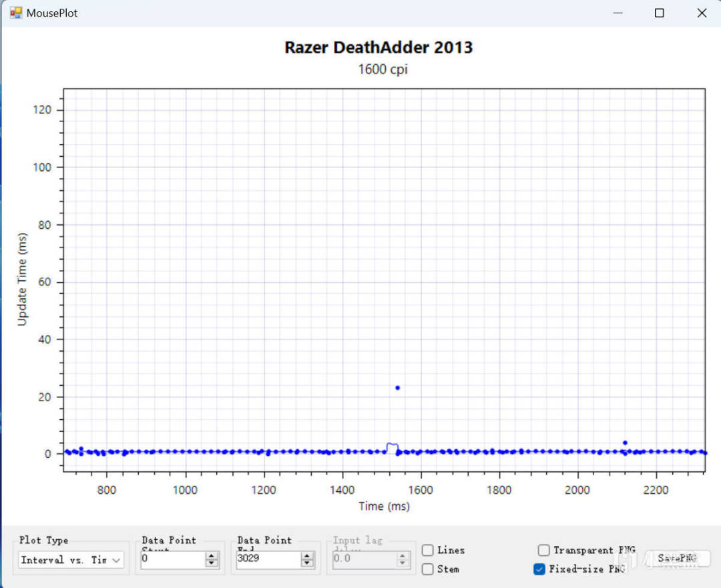Increase Data Point End with up arrow
Screen dimensions: 721x588
click(x=307, y=556)
